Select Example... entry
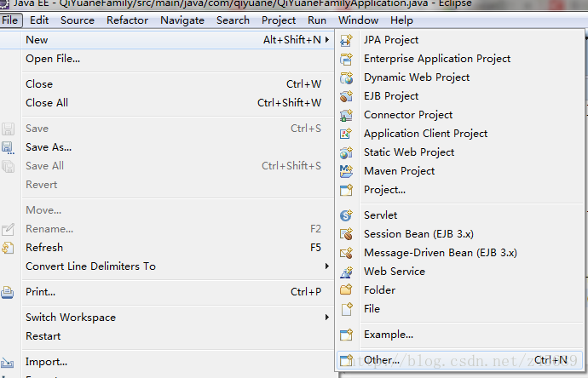This screenshot has height=378, width=588. (460, 335)
